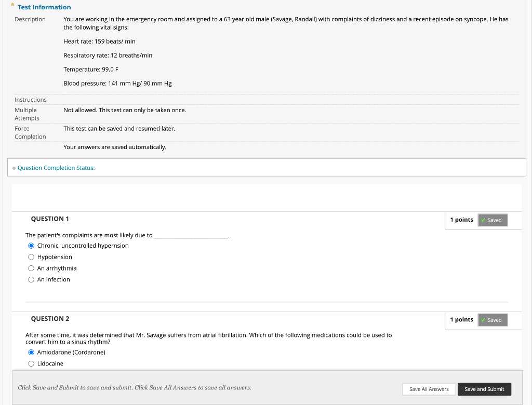This screenshot has height=405, width=532.
Task: Click the green checkmark on Question 2
Action: point(483,320)
